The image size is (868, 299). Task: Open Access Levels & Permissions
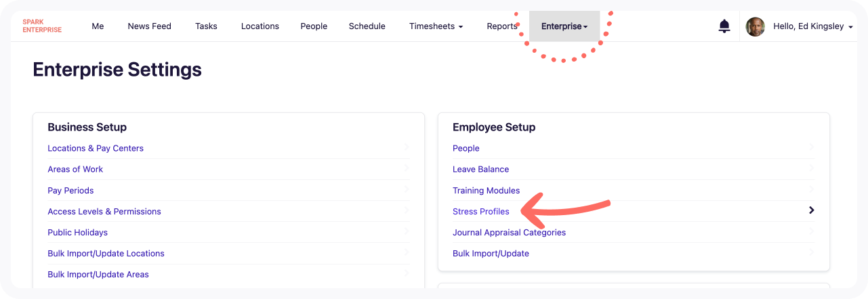click(104, 212)
